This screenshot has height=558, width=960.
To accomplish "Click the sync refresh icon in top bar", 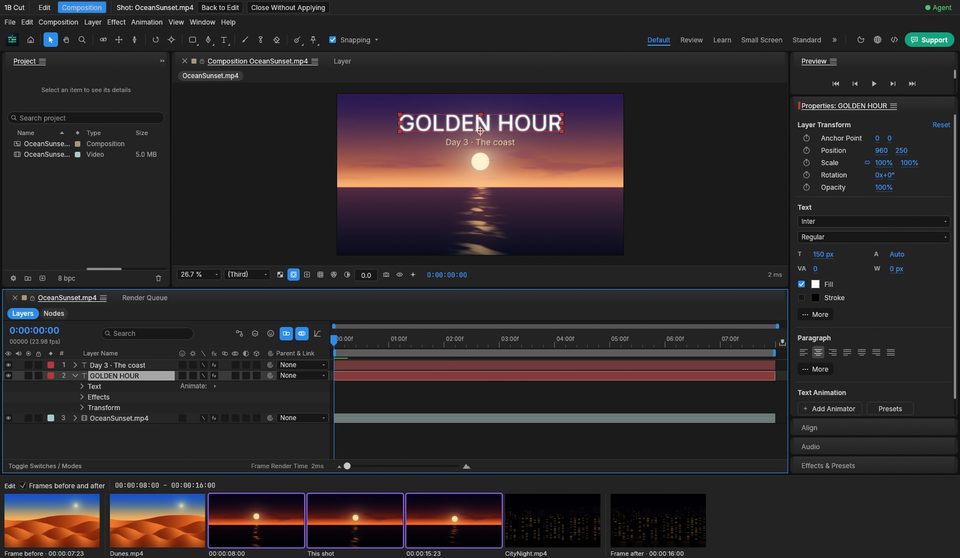I will (861, 40).
